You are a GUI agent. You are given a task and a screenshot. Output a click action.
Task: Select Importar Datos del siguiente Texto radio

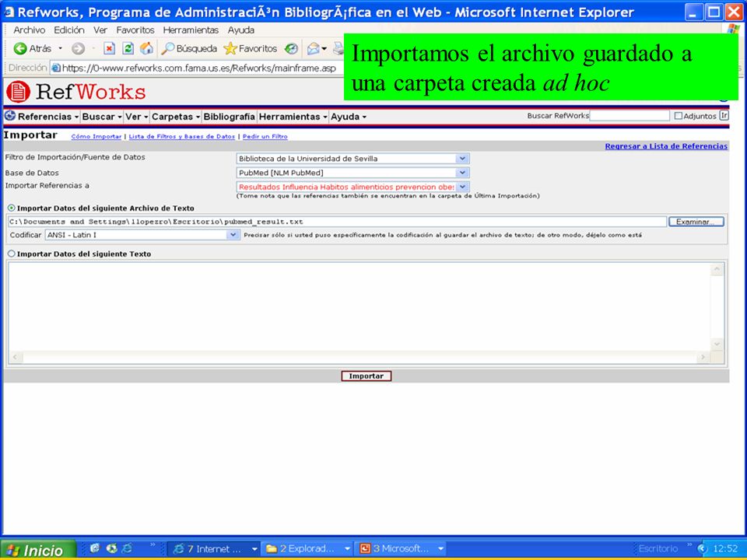(12, 254)
